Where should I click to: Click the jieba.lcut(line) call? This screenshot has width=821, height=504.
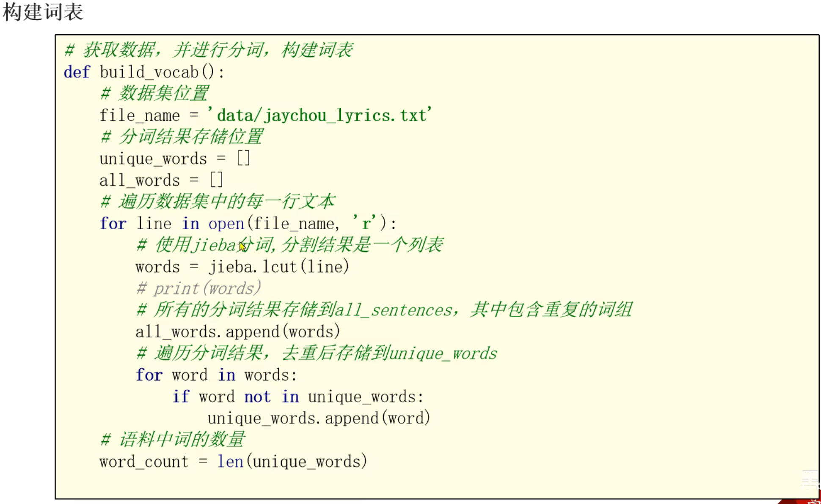pyautogui.click(x=279, y=267)
